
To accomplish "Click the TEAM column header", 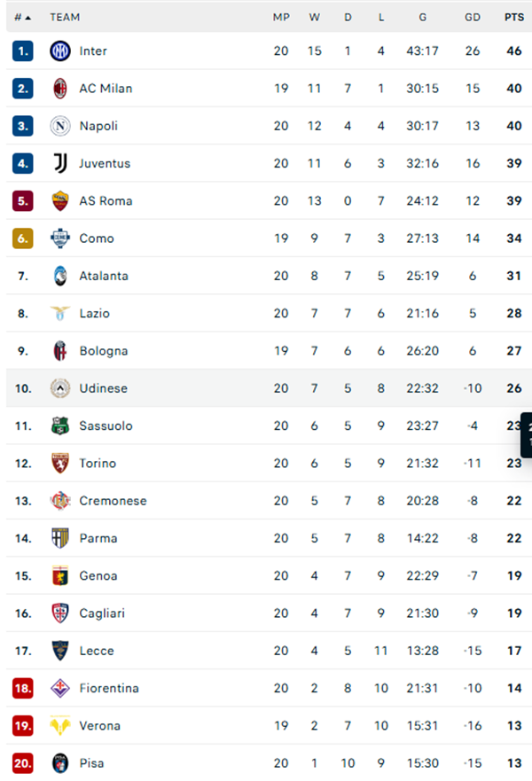I will pos(64,17).
